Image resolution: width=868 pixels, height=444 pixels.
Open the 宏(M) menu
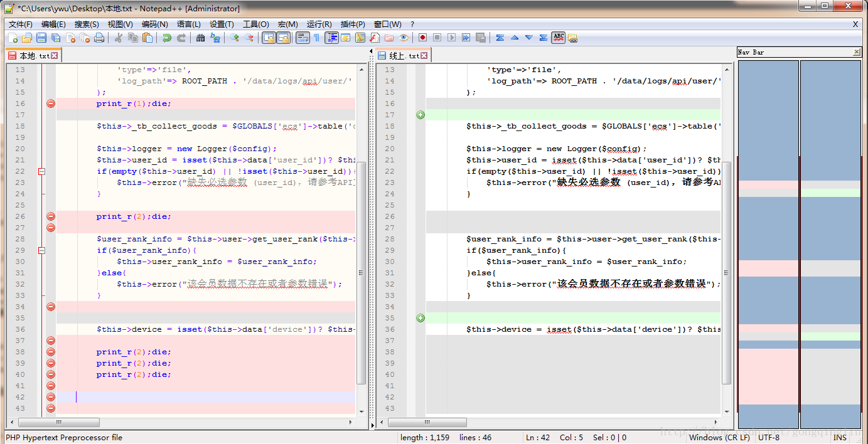point(287,24)
